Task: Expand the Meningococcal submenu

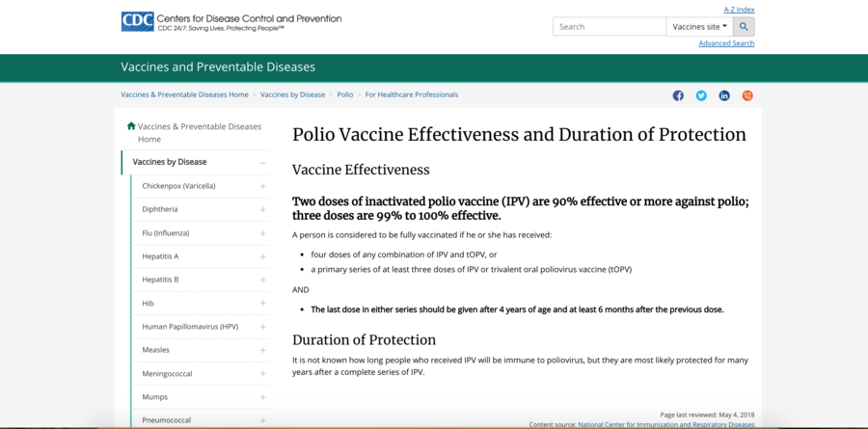Action: (263, 374)
